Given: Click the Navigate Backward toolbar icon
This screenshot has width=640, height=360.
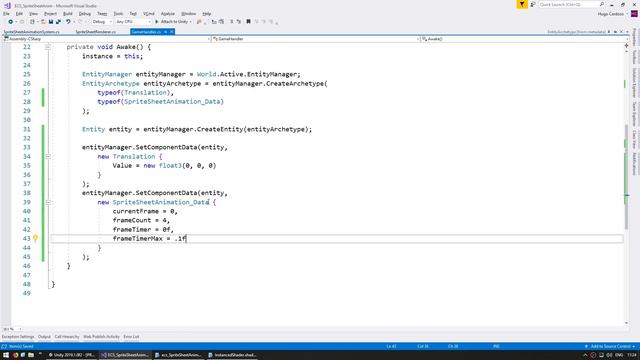Looking at the screenshot, I should [10, 22].
